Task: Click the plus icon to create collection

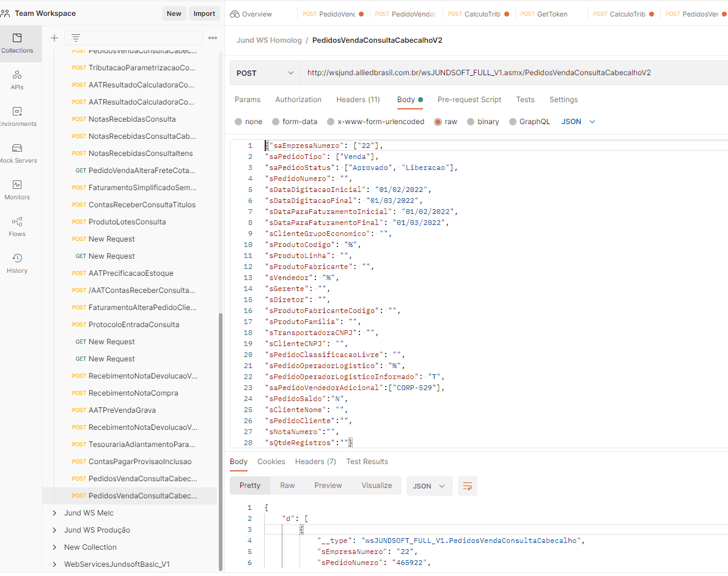Action: click(x=54, y=38)
